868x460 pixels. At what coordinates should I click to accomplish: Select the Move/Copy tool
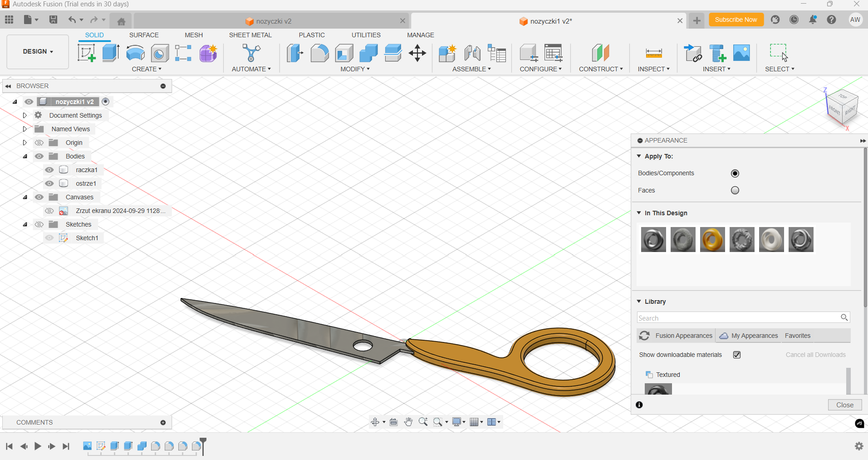pyautogui.click(x=417, y=53)
